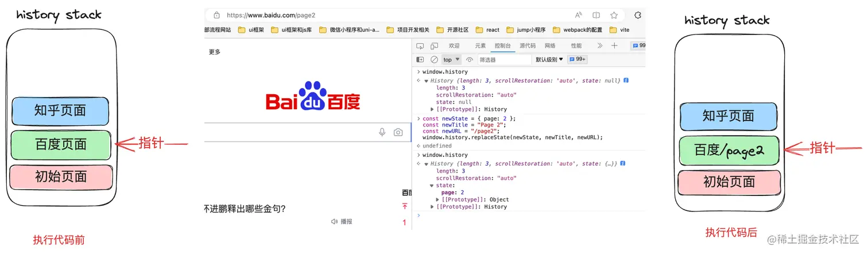Collapse the second History object

click(426, 164)
